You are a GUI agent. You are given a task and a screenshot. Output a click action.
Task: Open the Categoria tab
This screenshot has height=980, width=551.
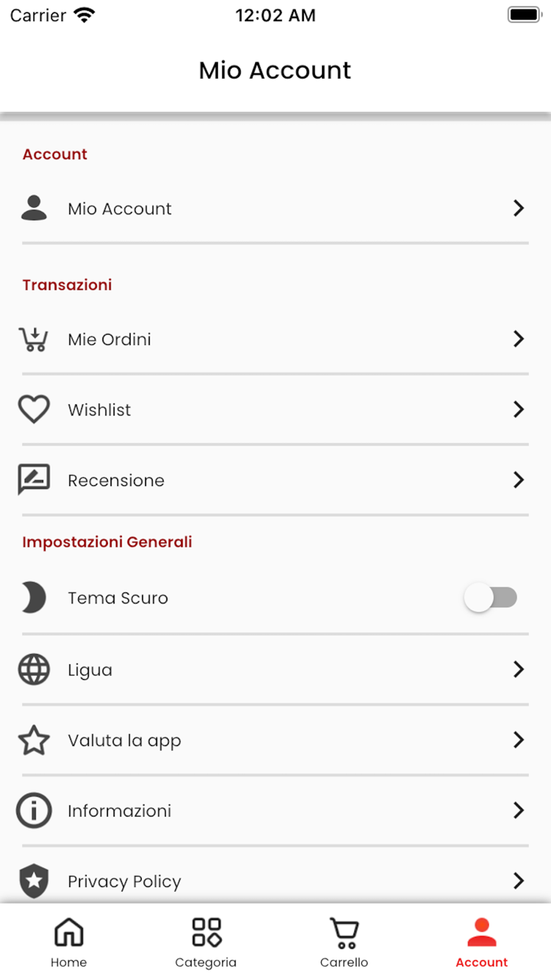coord(206,941)
